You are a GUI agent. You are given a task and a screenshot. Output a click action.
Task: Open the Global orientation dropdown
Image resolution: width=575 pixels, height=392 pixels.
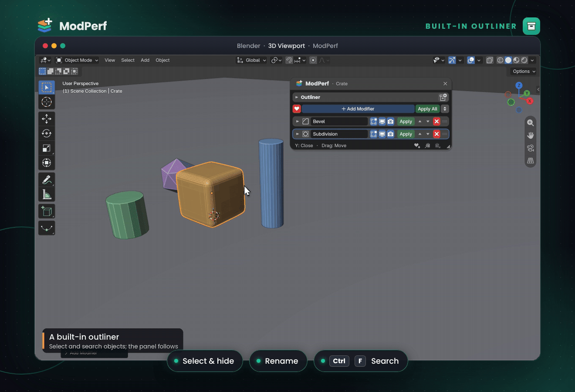click(x=251, y=60)
